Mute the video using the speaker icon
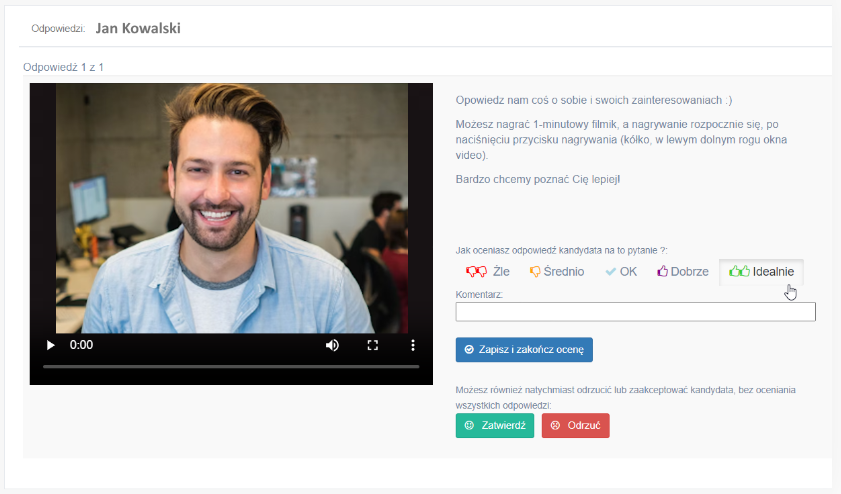The image size is (841, 494). (x=332, y=345)
